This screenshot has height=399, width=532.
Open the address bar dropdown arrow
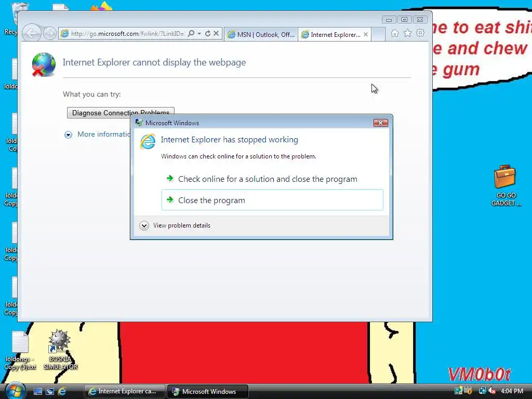click(x=199, y=33)
